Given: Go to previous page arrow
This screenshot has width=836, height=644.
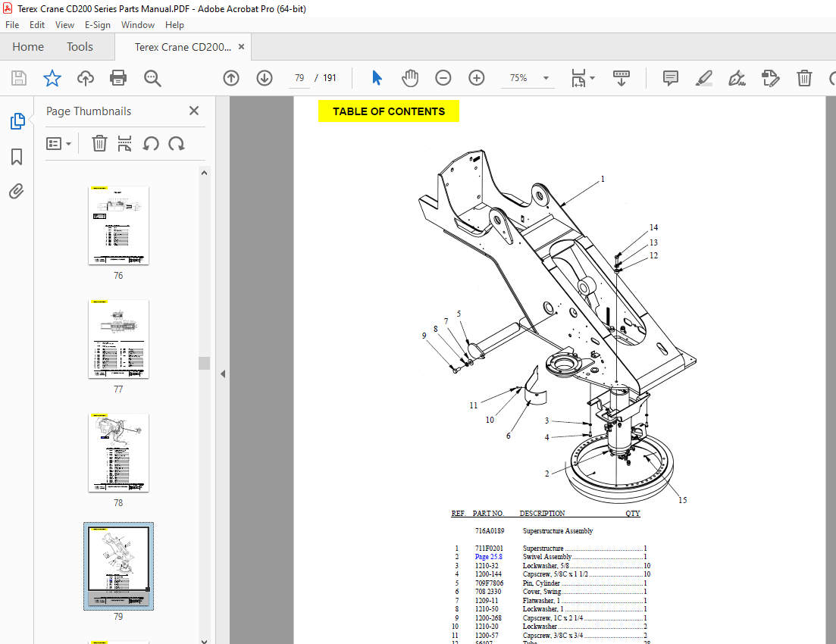Looking at the screenshot, I should pyautogui.click(x=231, y=78).
